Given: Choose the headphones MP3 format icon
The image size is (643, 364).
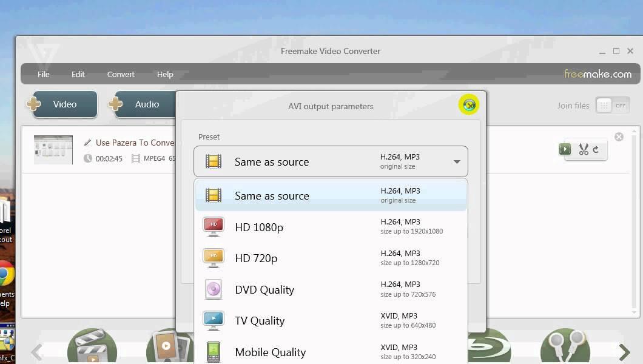Looking at the screenshot, I should pyautogui.click(x=565, y=346).
